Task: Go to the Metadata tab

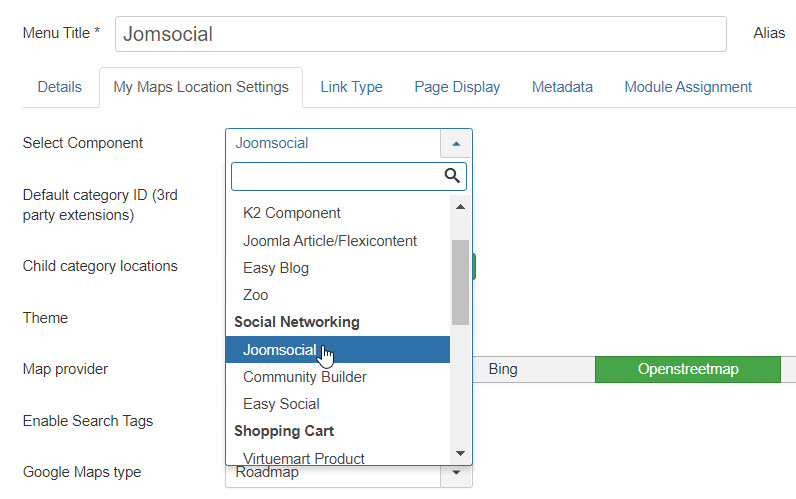Action: 562,87
